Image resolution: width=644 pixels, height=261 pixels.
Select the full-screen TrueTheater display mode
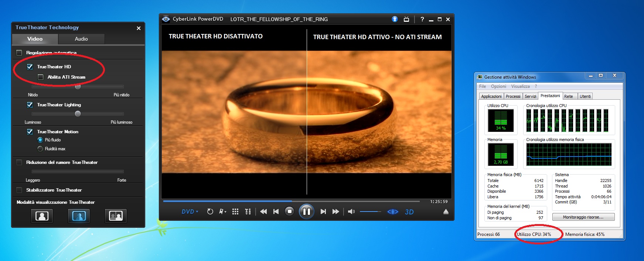coord(42,216)
